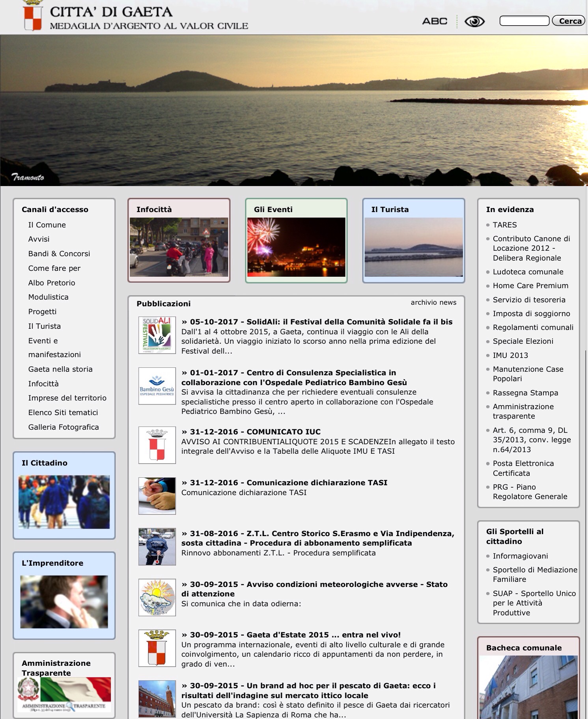Click the SolidAli festival logo icon
This screenshot has height=719, width=588.
(x=157, y=335)
